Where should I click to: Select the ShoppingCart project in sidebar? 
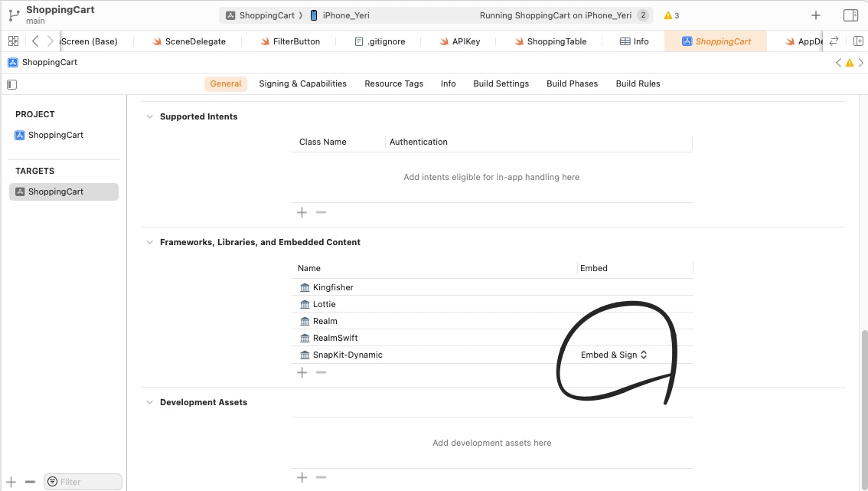49,135
